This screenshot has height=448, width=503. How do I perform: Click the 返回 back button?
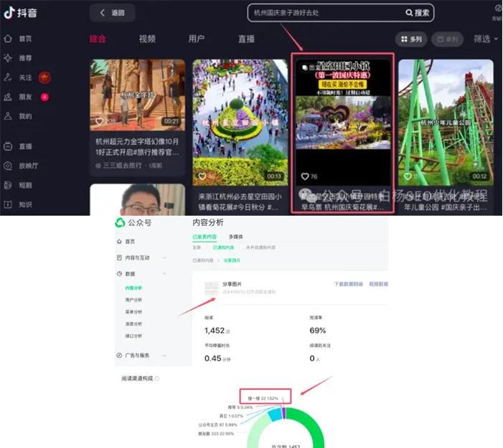tap(112, 13)
